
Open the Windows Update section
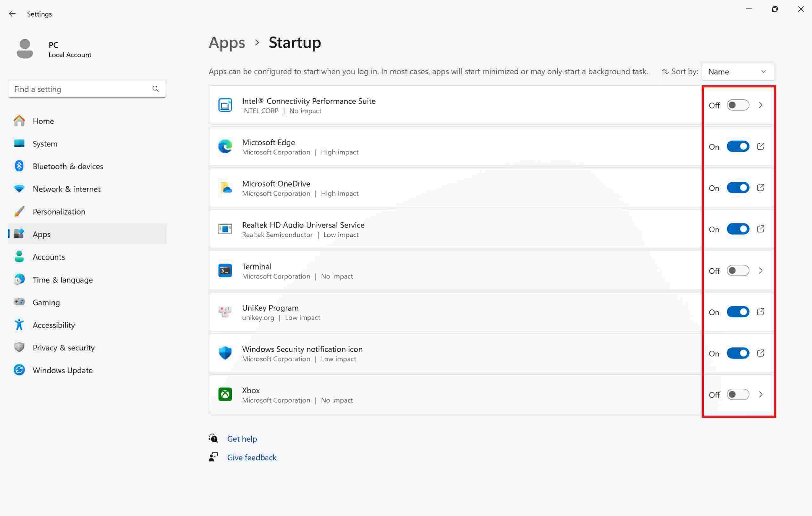62,370
